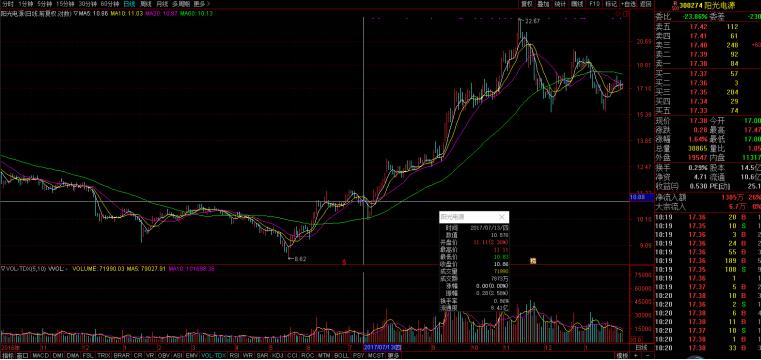
Task: Switch to the 分时 intraday chart tab
Action: [7, 3]
